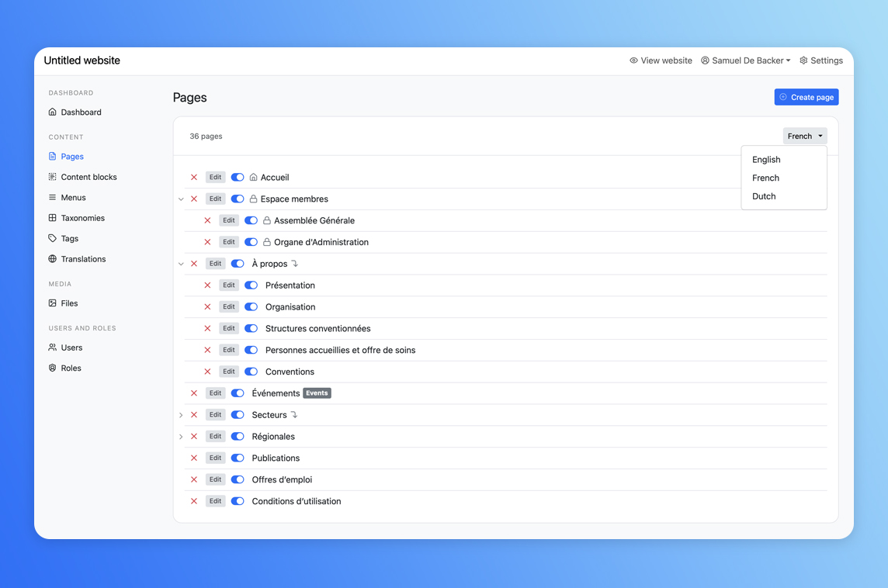Click the redirect arrow icon beside À propos
This screenshot has width=888, height=588.
click(295, 264)
